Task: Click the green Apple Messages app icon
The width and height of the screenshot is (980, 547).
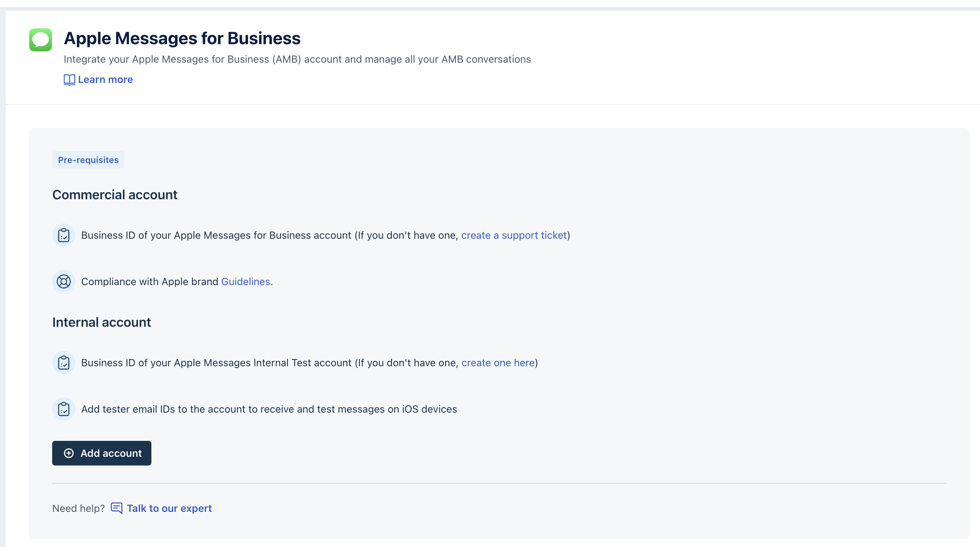Action: point(40,39)
